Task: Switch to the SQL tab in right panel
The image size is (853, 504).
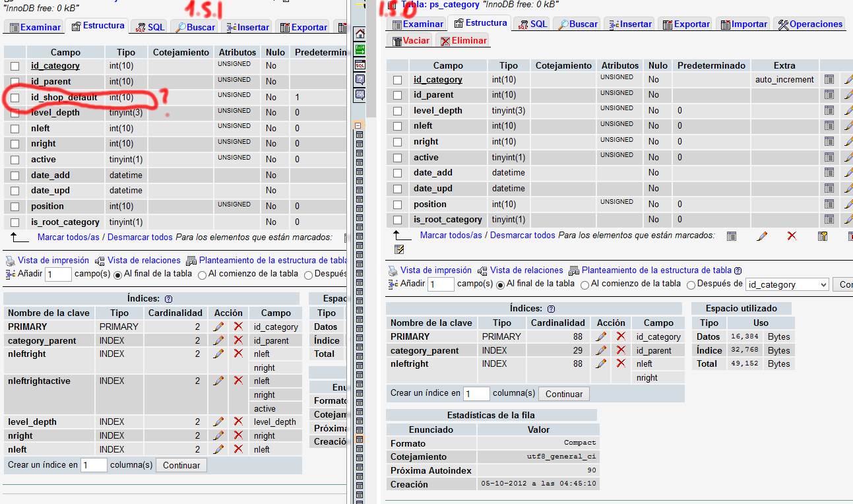Action: pos(534,24)
